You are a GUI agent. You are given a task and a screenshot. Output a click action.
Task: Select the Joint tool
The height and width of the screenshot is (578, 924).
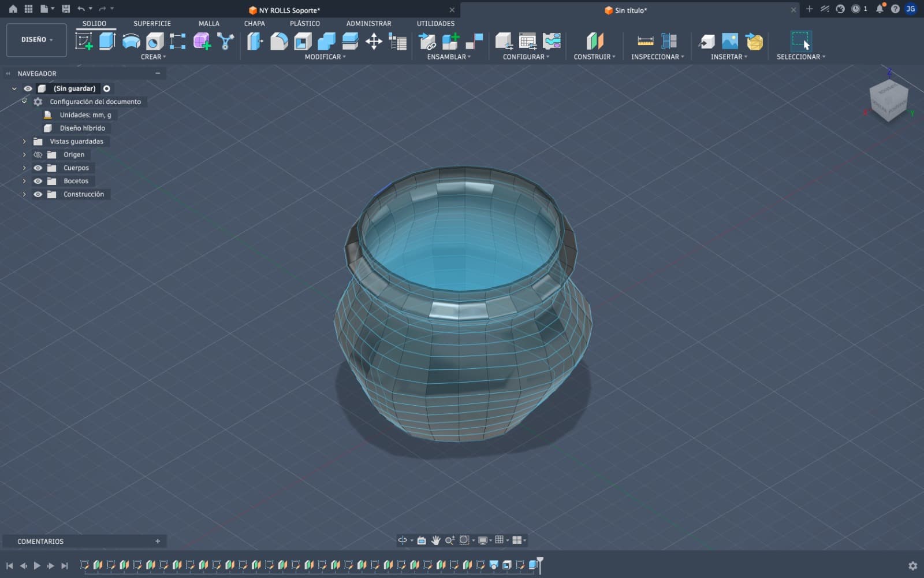point(474,41)
